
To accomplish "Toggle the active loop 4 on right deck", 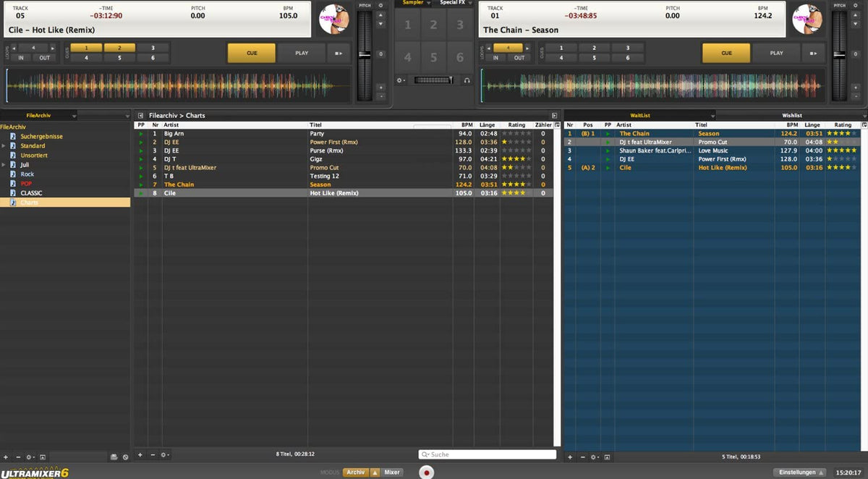I will pyautogui.click(x=508, y=48).
